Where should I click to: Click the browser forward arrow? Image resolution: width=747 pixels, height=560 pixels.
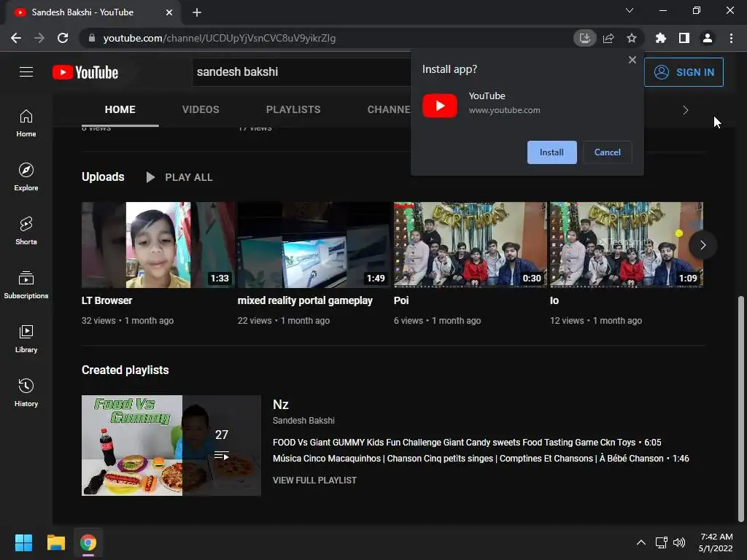click(39, 38)
